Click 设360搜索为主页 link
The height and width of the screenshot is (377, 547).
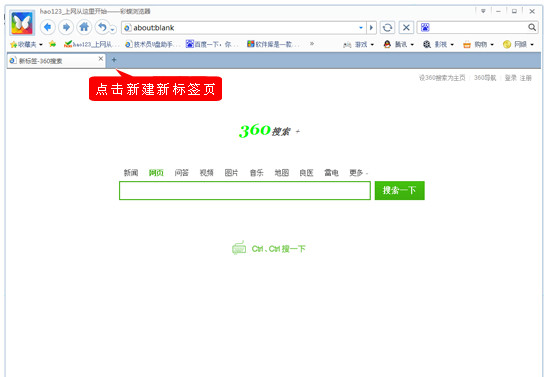point(442,78)
